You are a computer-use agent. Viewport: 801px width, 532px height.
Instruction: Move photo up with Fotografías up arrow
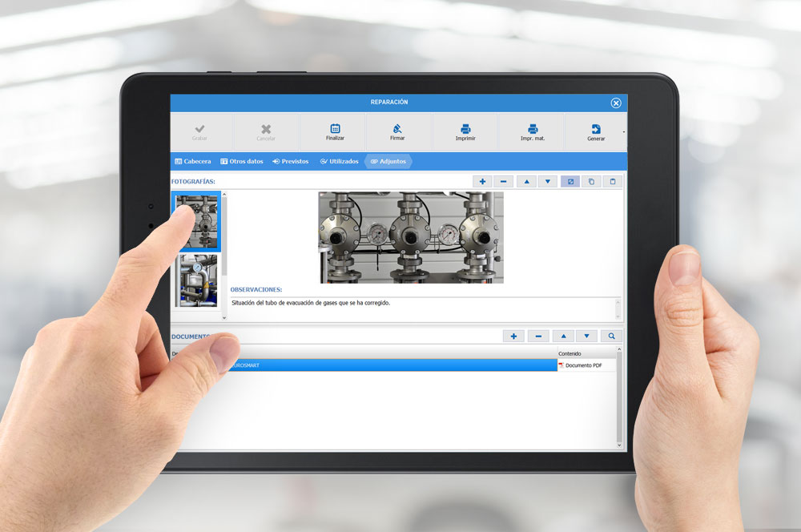tap(526, 182)
